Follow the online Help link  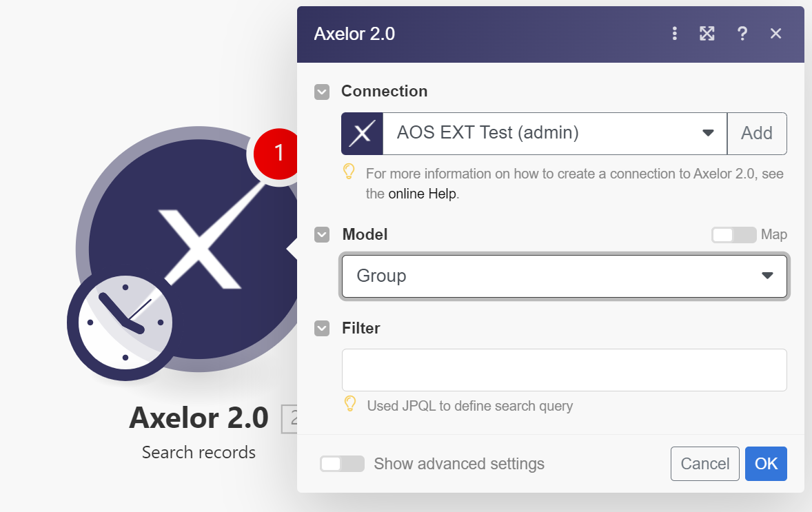pos(422,194)
